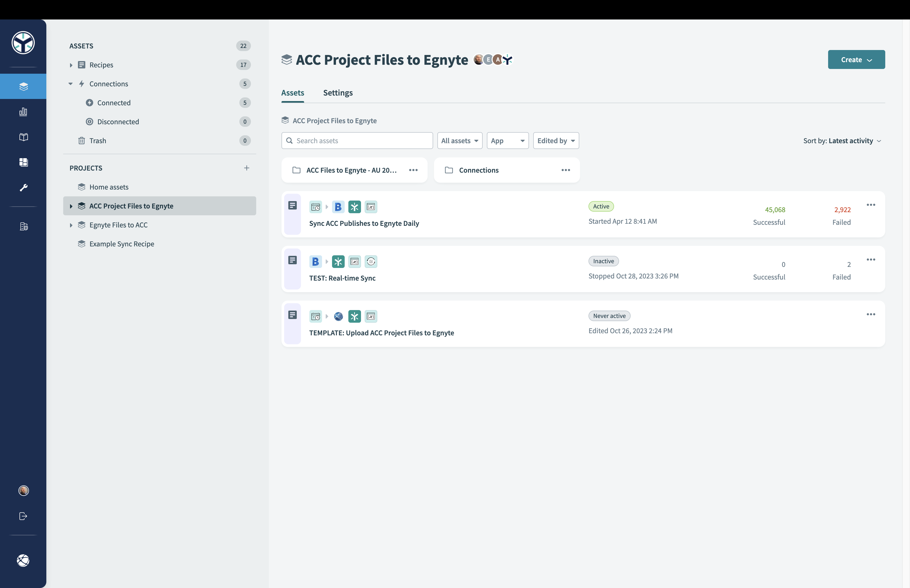Collapse the Connections tree item

(70, 84)
